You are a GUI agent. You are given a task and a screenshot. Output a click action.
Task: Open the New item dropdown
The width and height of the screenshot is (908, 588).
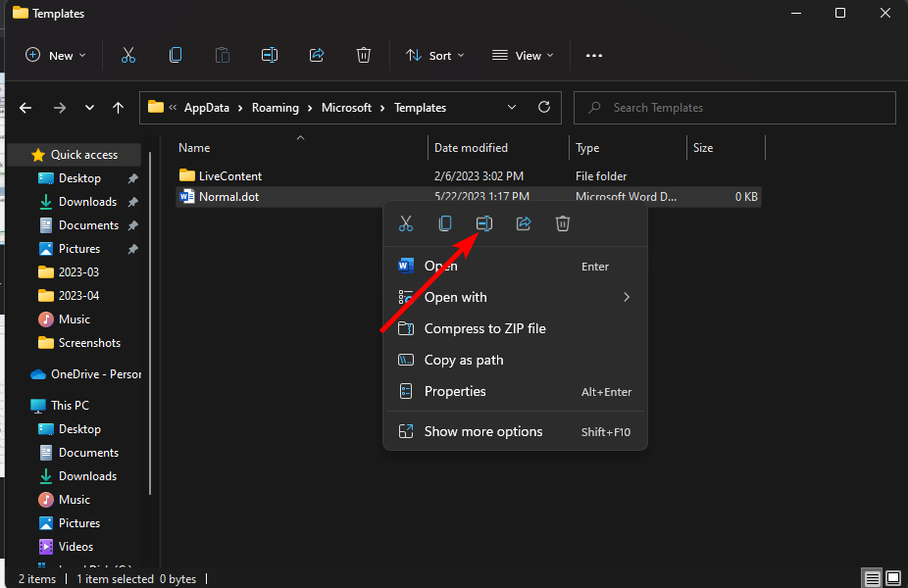coord(56,56)
